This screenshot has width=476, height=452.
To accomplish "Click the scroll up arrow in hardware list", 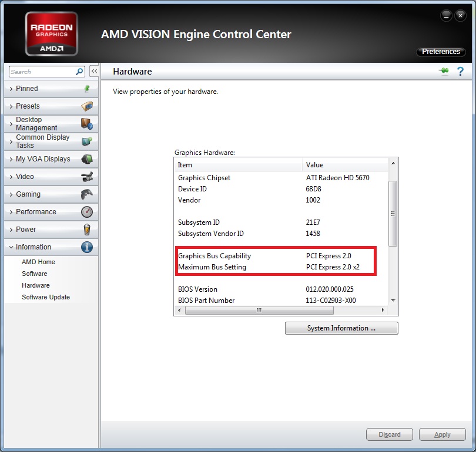I will click(x=393, y=163).
